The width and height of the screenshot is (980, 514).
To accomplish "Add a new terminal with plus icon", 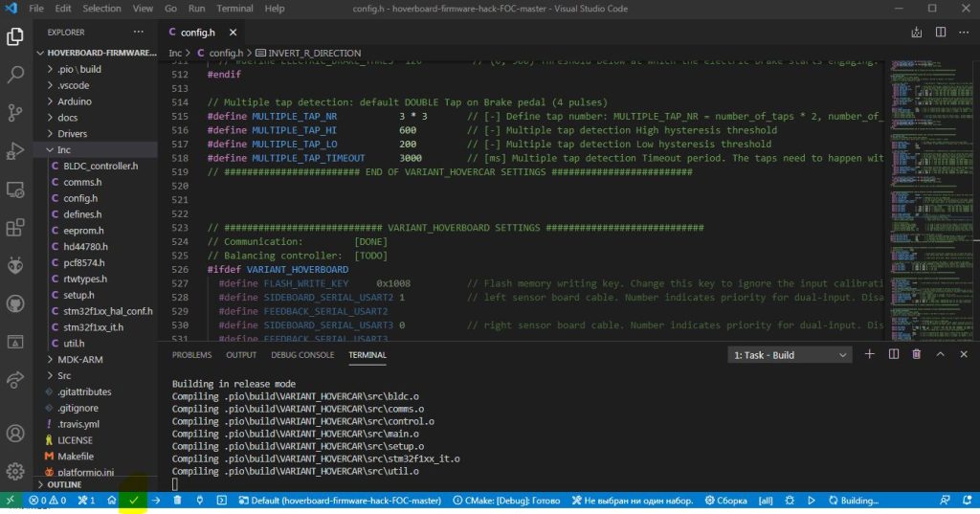I will pos(870,355).
